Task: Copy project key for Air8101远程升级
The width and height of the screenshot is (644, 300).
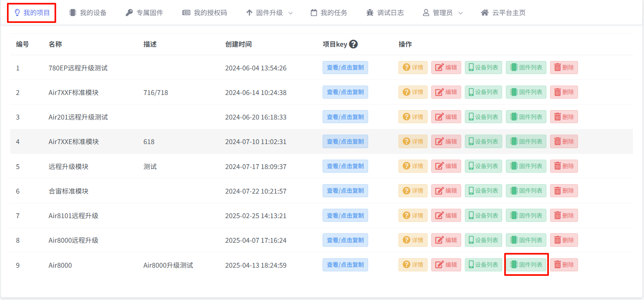Action: click(345, 215)
